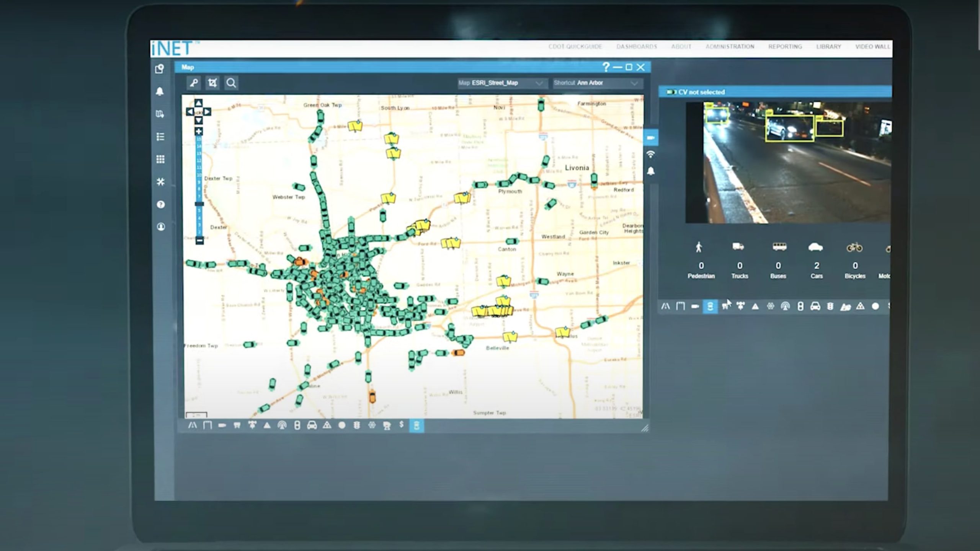980x551 pixels.
Task: Select the wrench tool in map toolbar
Action: [x=194, y=83]
